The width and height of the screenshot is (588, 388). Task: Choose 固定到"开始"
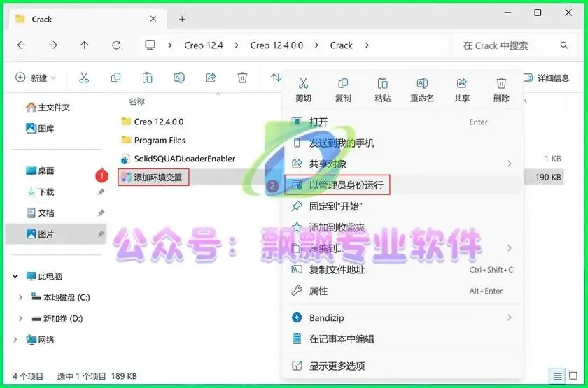pyautogui.click(x=402, y=206)
